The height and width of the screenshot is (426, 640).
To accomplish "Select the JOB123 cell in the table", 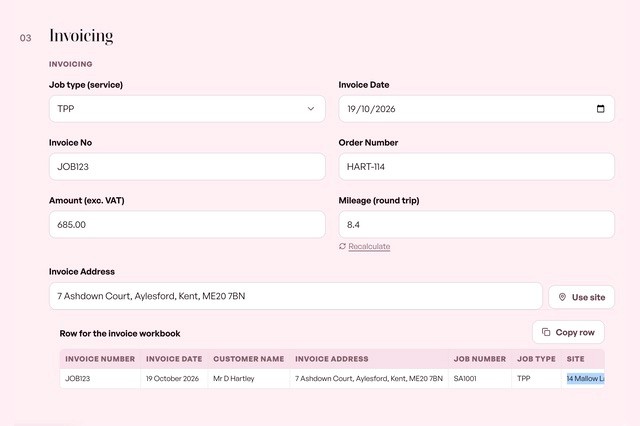I will point(100,379).
